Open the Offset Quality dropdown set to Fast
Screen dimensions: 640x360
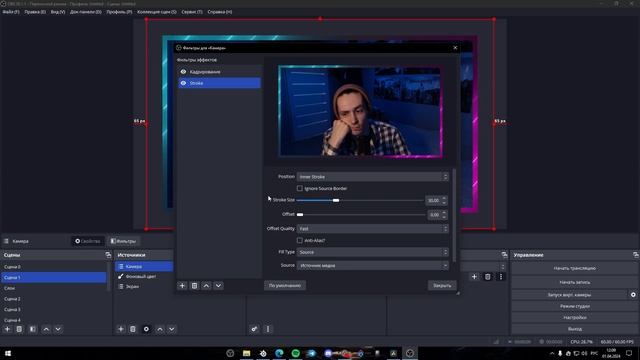(373, 229)
